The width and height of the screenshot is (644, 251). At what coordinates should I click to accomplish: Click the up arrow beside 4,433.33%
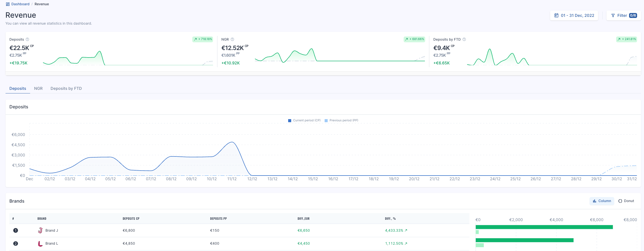pos(406,230)
